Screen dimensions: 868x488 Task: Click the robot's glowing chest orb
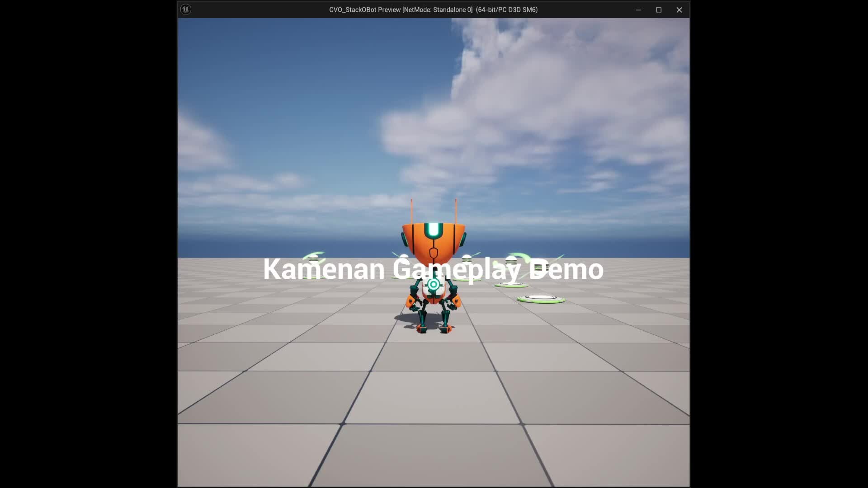click(434, 284)
